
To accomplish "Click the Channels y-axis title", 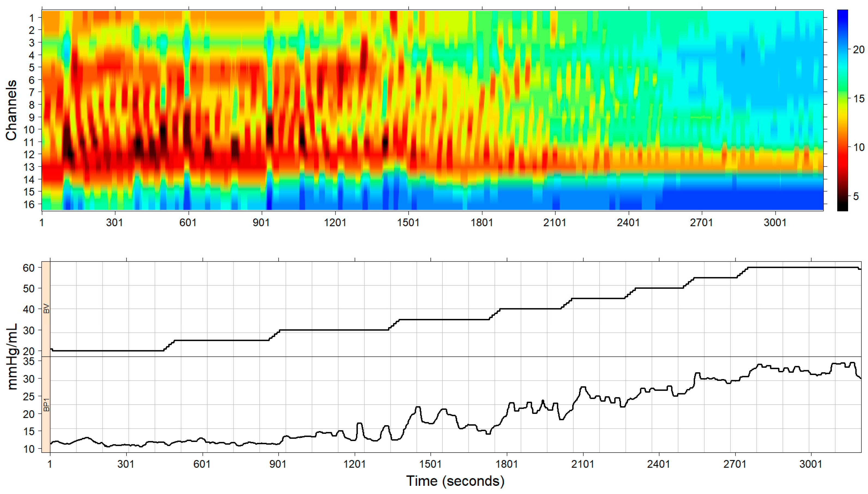I will pos(11,110).
